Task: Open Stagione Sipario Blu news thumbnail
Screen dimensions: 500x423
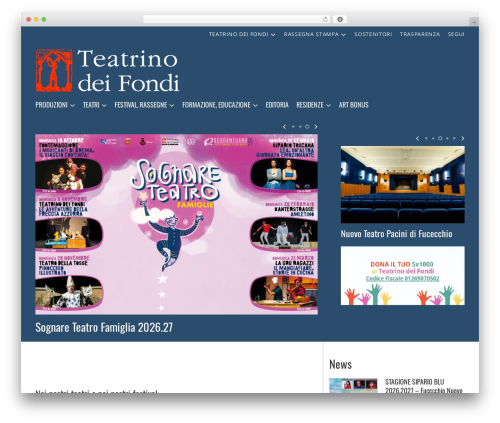Action: (x=353, y=386)
